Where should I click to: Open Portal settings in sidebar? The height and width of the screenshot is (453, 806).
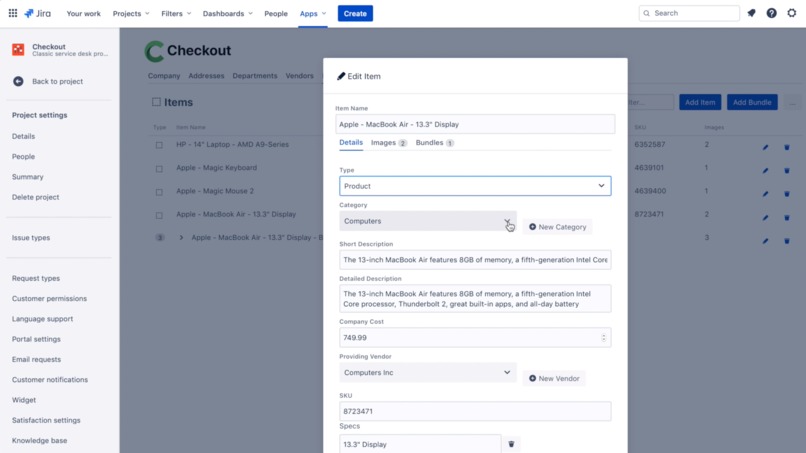click(x=36, y=339)
